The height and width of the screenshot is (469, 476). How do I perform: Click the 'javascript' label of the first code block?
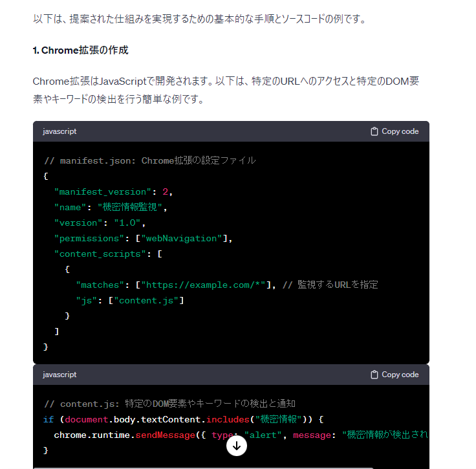click(59, 131)
